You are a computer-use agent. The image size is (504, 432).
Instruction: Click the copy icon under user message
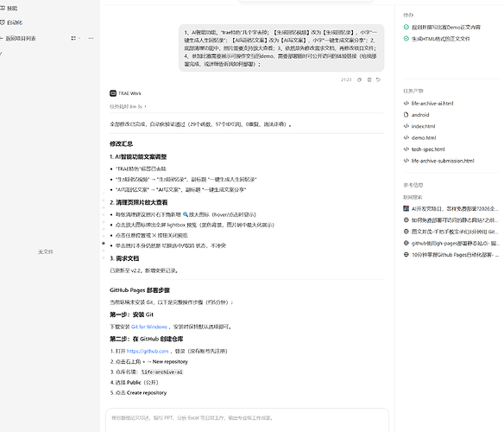359,79
